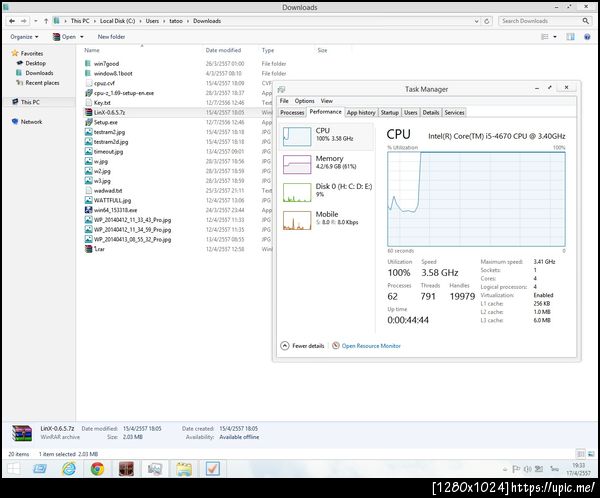Open the Organize dropdown menu
Image resolution: width=600 pixels, height=498 pixels.
(24, 37)
